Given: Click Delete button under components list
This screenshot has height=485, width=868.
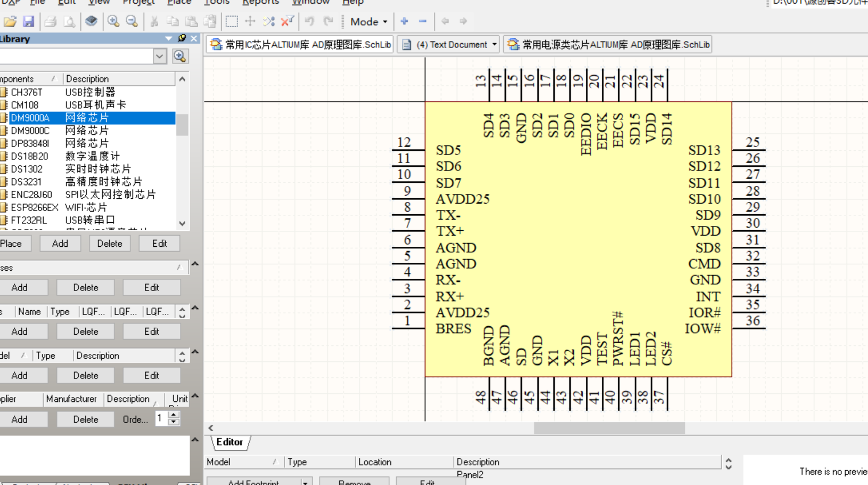Looking at the screenshot, I should (110, 244).
